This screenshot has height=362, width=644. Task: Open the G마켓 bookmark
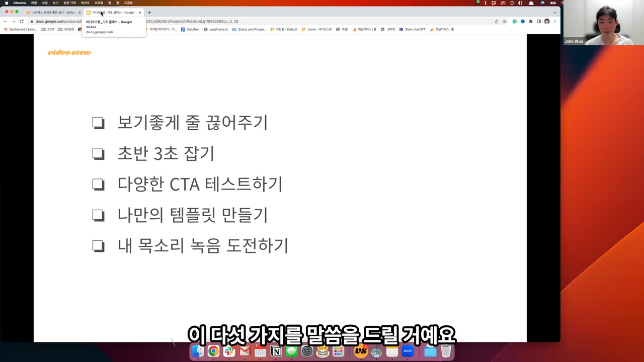(388, 29)
